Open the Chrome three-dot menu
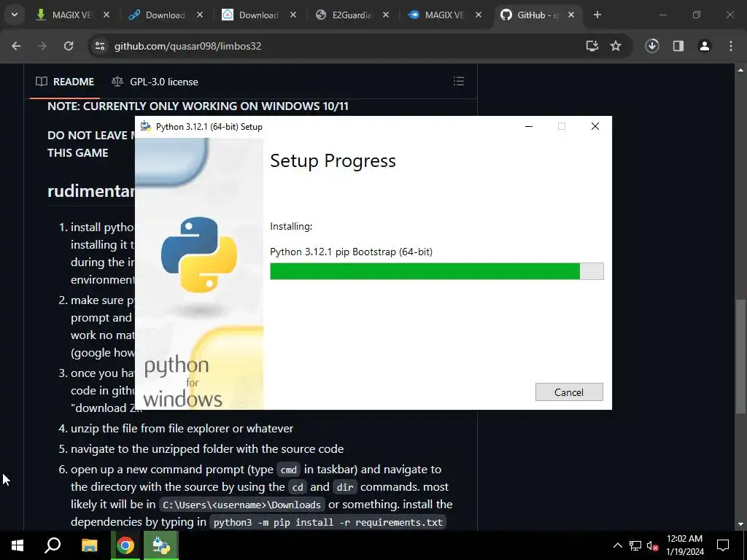 point(731,46)
